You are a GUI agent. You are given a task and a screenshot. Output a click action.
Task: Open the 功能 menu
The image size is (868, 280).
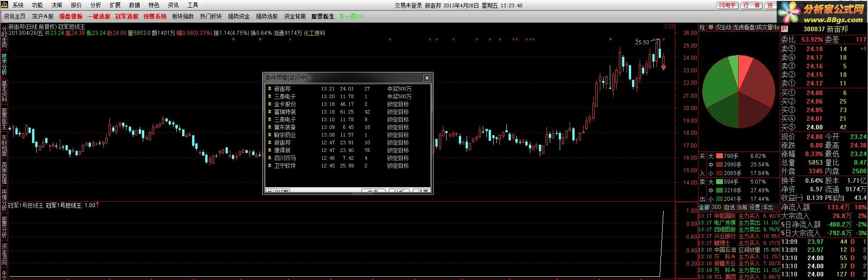click(38, 5)
